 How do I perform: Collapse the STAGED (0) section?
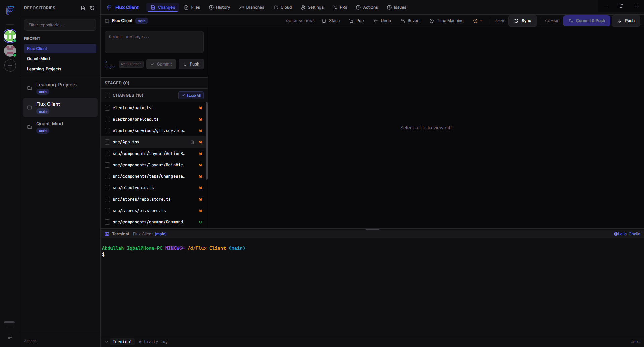tap(117, 83)
